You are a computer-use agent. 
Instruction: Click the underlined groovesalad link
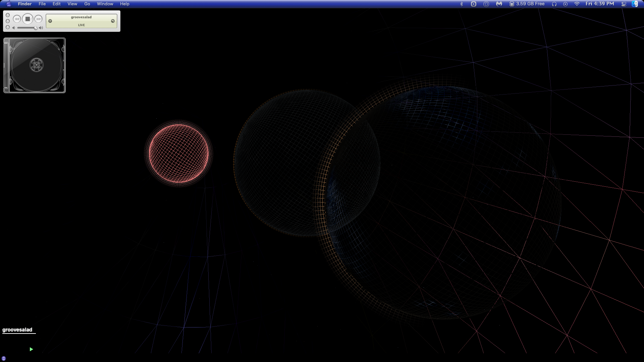[17, 329]
